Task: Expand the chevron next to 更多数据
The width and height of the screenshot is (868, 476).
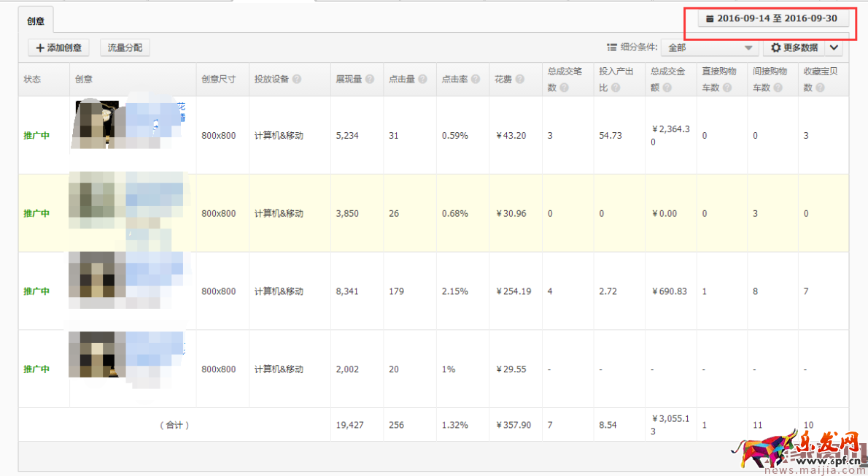Action: coord(834,48)
